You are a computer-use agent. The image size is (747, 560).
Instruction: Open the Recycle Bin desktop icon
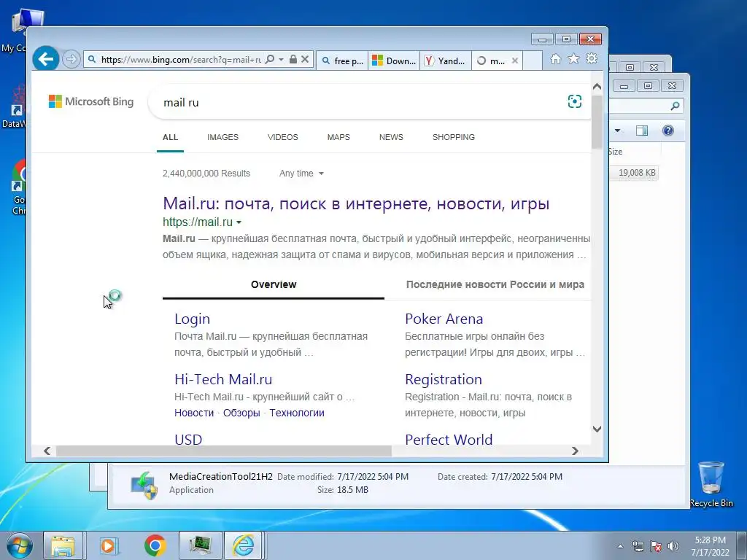coord(711,484)
